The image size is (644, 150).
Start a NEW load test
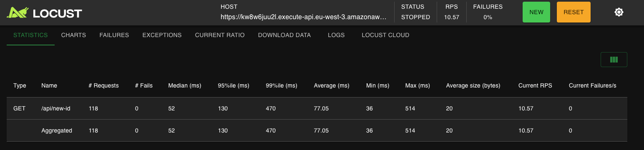click(536, 12)
